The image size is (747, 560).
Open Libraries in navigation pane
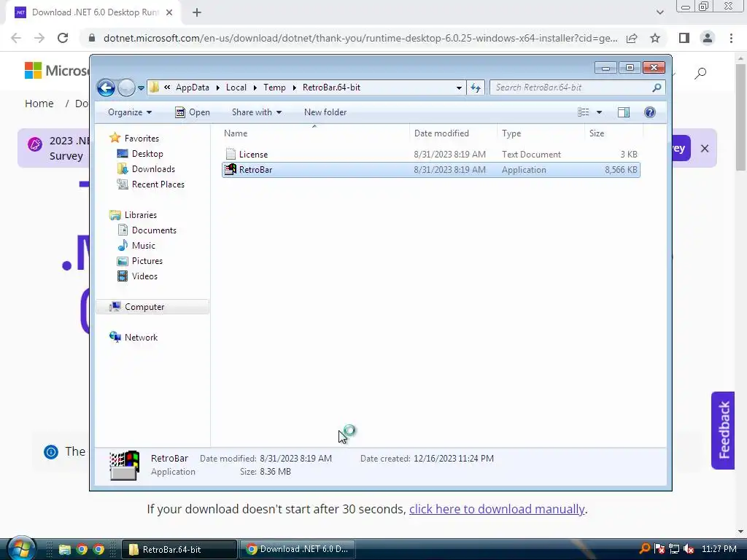coord(141,215)
